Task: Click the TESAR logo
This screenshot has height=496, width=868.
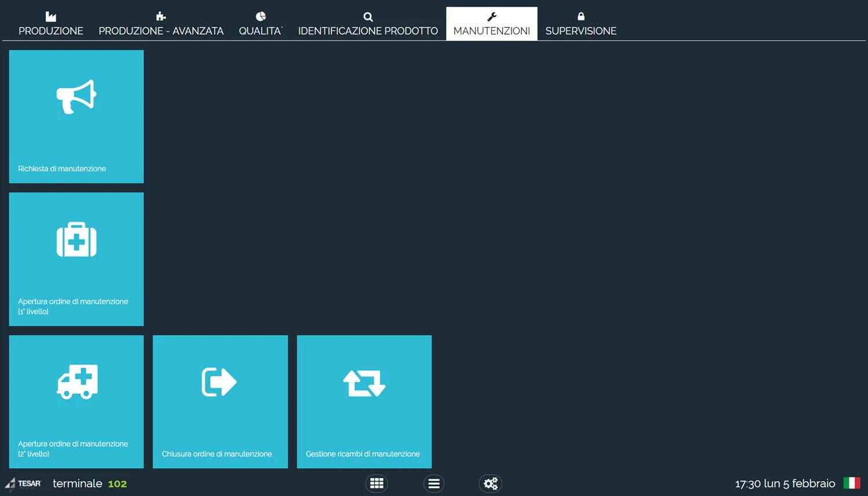Action: pyautogui.click(x=23, y=484)
